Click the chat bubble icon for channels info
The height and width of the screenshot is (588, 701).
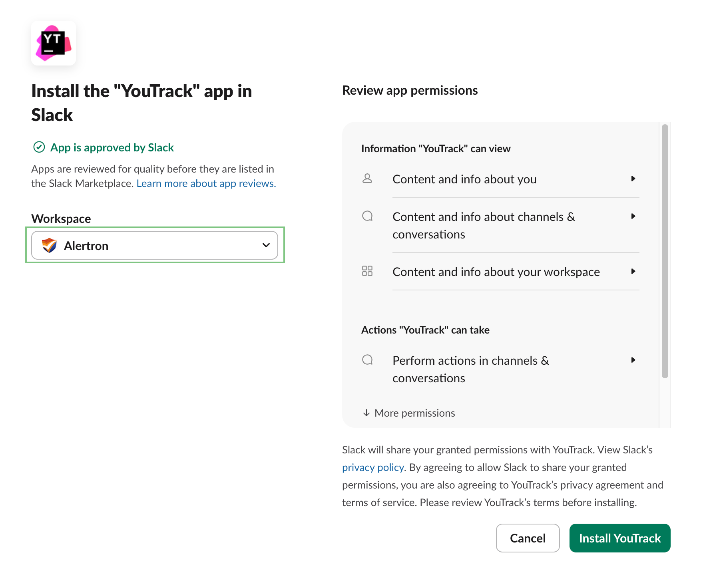(x=367, y=216)
